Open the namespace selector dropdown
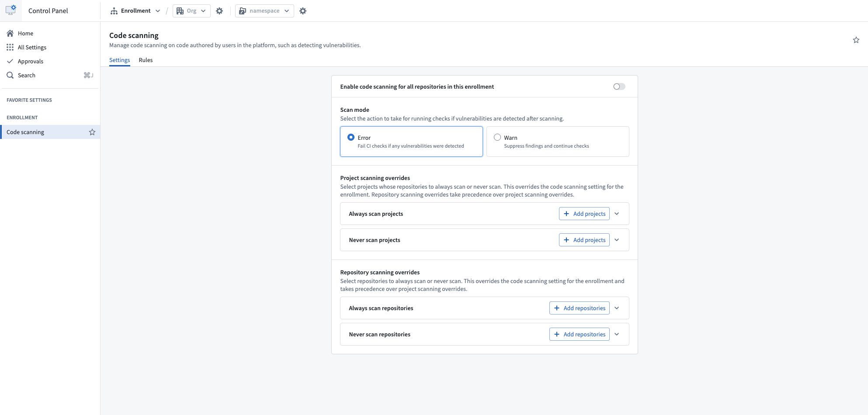The image size is (868, 415). tap(264, 11)
